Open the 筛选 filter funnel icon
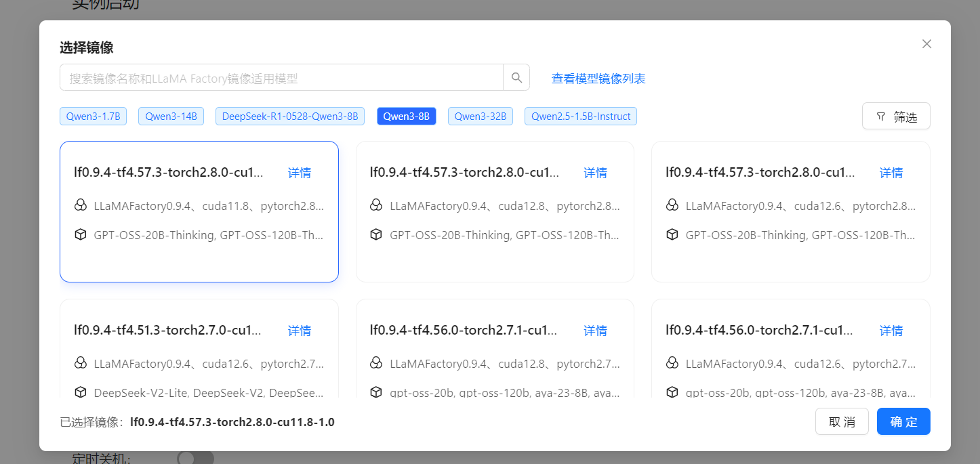 (x=880, y=116)
